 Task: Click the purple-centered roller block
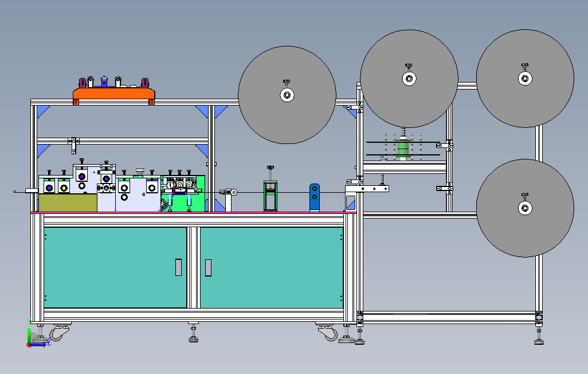coord(82,176)
